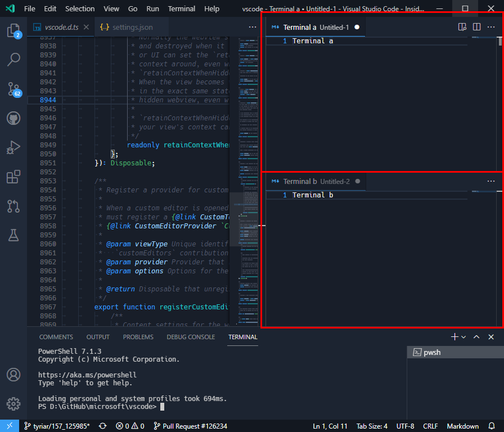Image resolution: width=504 pixels, height=432 pixels.
Task: Change language mode Markdown in status bar
Action: (462, 426)
